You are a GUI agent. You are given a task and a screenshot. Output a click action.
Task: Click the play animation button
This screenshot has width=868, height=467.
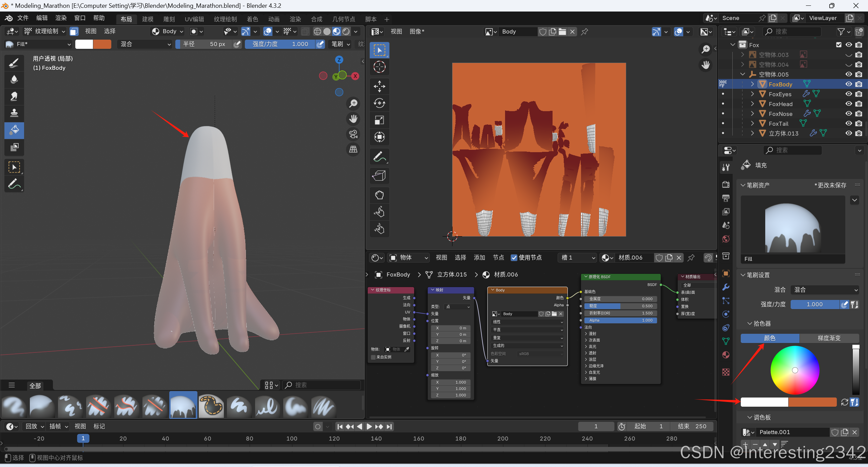tap(369, 427)
